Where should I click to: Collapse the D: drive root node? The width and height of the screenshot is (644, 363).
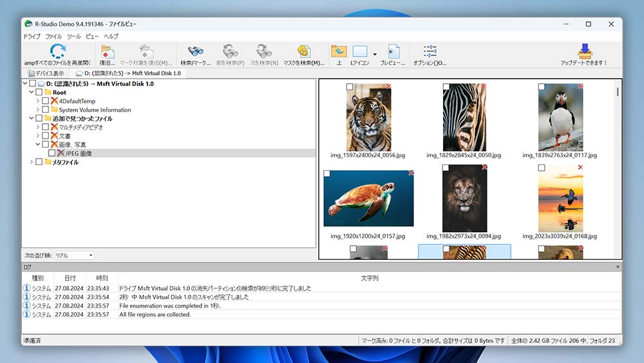click(x=25, y=83)
